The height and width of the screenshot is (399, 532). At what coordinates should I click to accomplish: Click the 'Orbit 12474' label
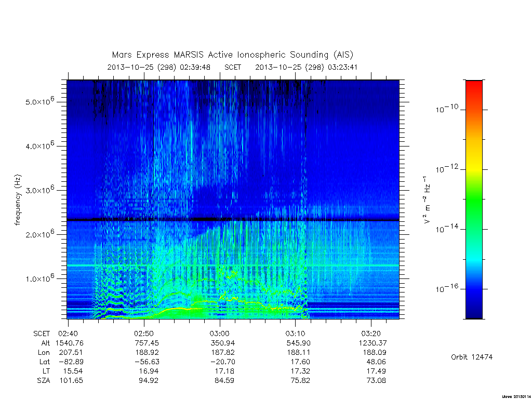[x=472, y=357]
